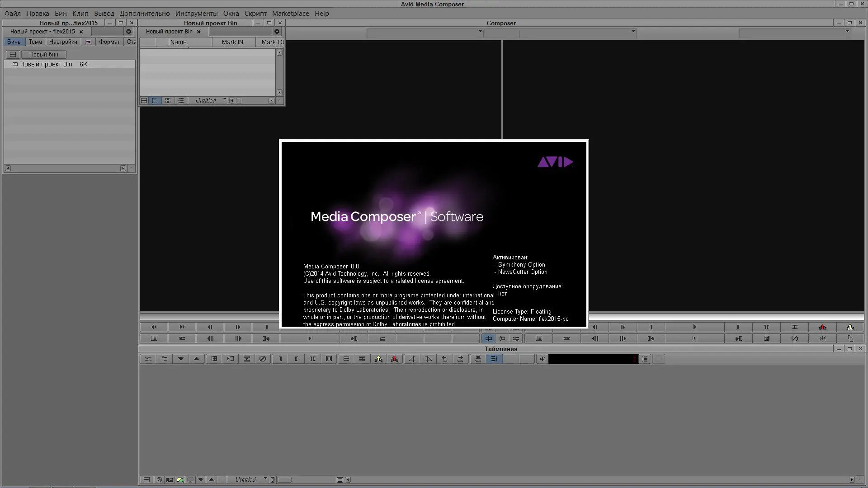Switch the bin to Frame view
The height and width of the screenshot is (488, 868).
pos(168,101)
